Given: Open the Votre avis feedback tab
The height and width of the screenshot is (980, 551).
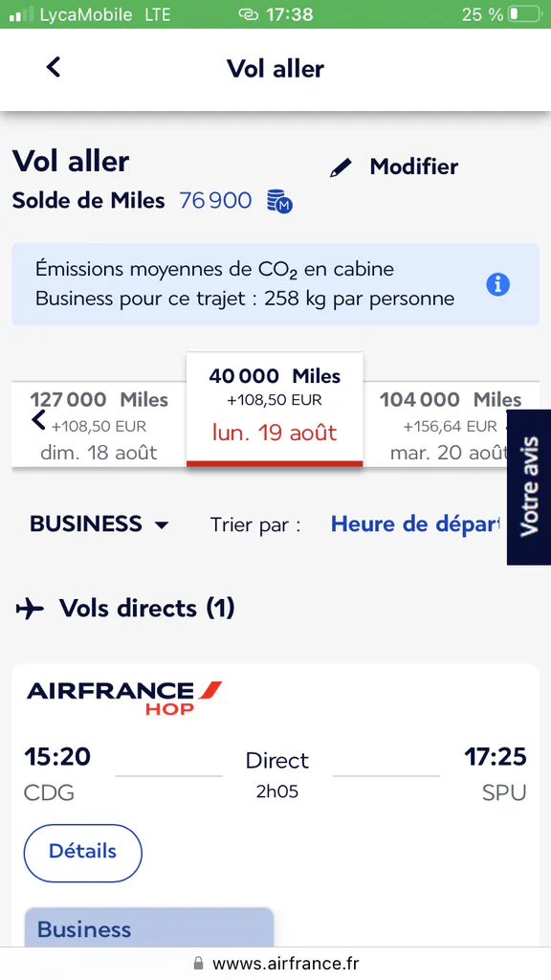Looking at the screenshot, I should 528,487.
